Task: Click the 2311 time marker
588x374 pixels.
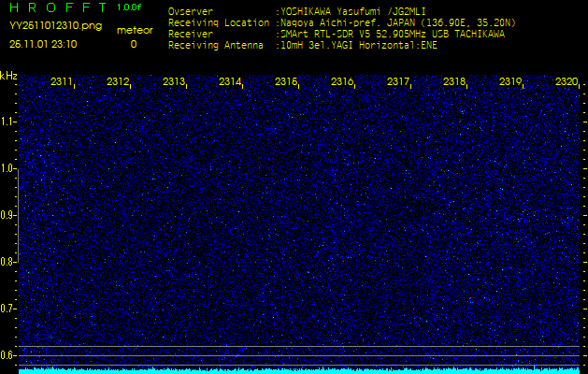Action: click(x=62, y=82)
